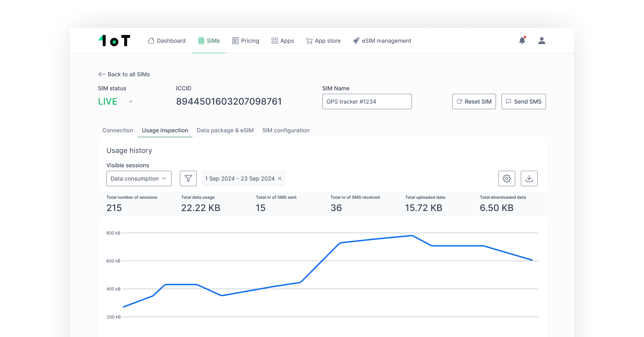Open the Apps nav item
The image size is (644, 337).
pos(282,41)
